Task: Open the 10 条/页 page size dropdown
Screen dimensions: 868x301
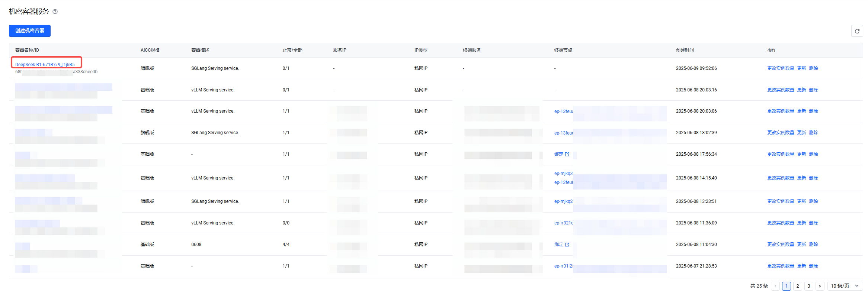Action: pos(845,286)
